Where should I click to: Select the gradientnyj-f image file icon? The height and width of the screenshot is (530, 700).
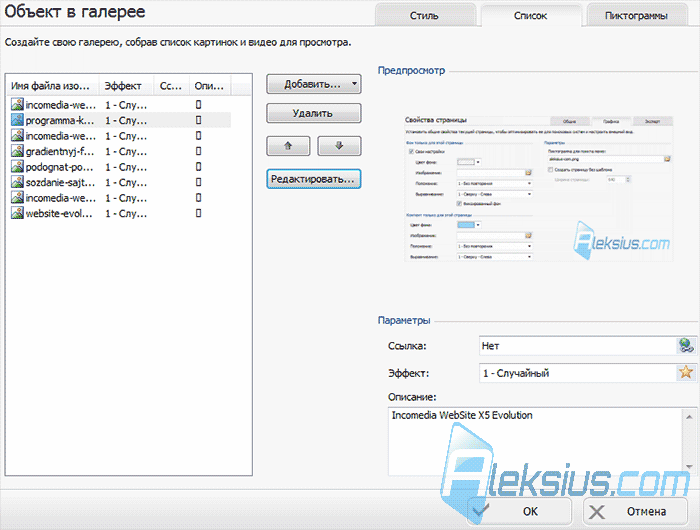coord(17,151)
